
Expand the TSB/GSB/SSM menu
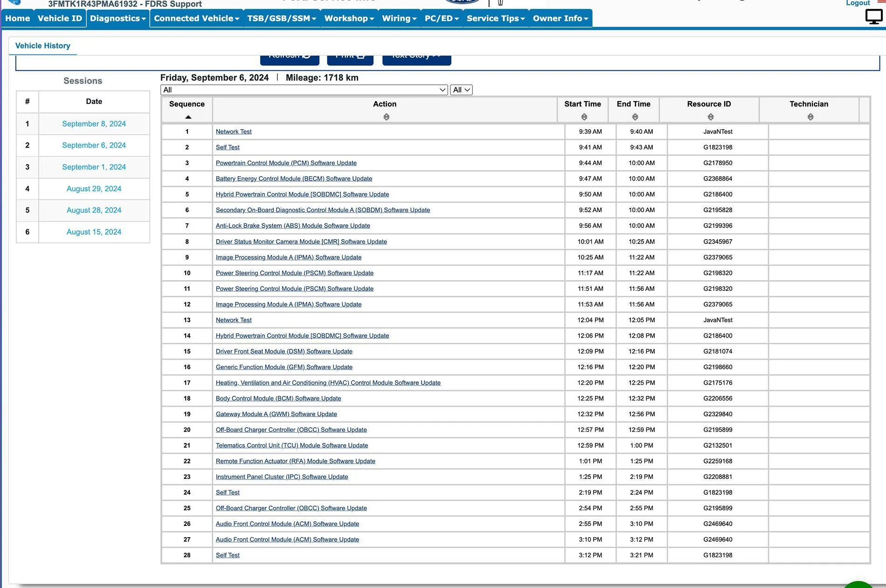click(x=282, y=18)
